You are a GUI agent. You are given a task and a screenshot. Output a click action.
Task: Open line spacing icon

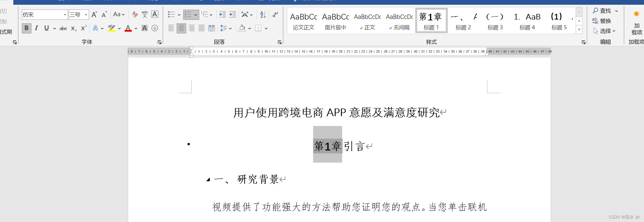pos(224,28)
